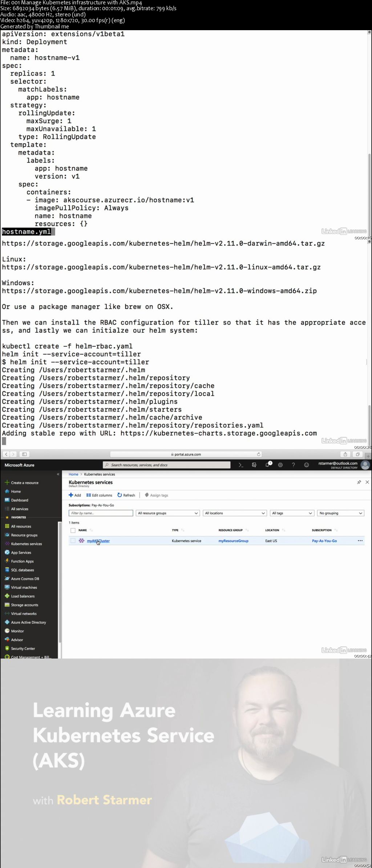This screenshot has width=372, height=868.
Task: Click the Function Apps lightning icon
Action: tap(7, 561)
